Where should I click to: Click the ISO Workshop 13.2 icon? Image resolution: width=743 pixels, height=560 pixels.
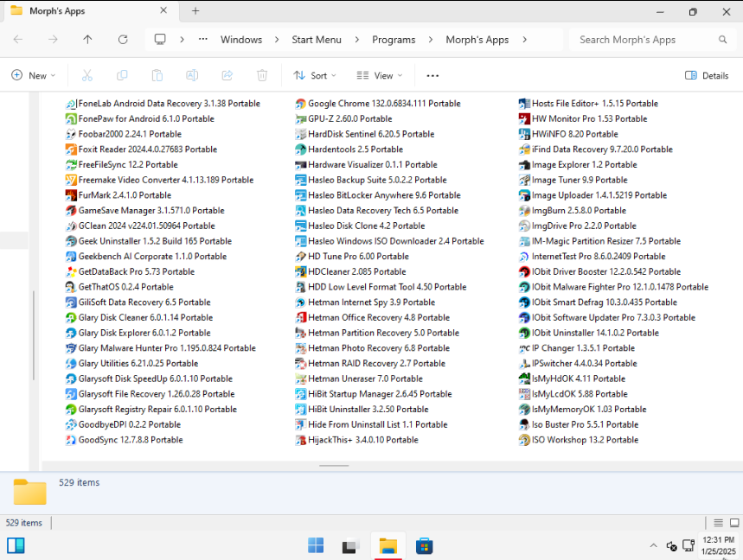[x=524, y=440]
